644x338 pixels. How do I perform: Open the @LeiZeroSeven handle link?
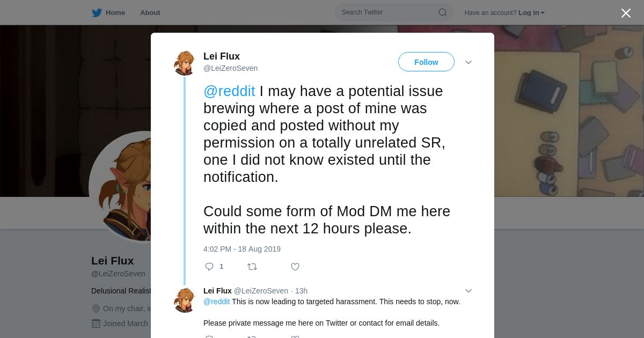pyautogui.click(x=230, y=68)
